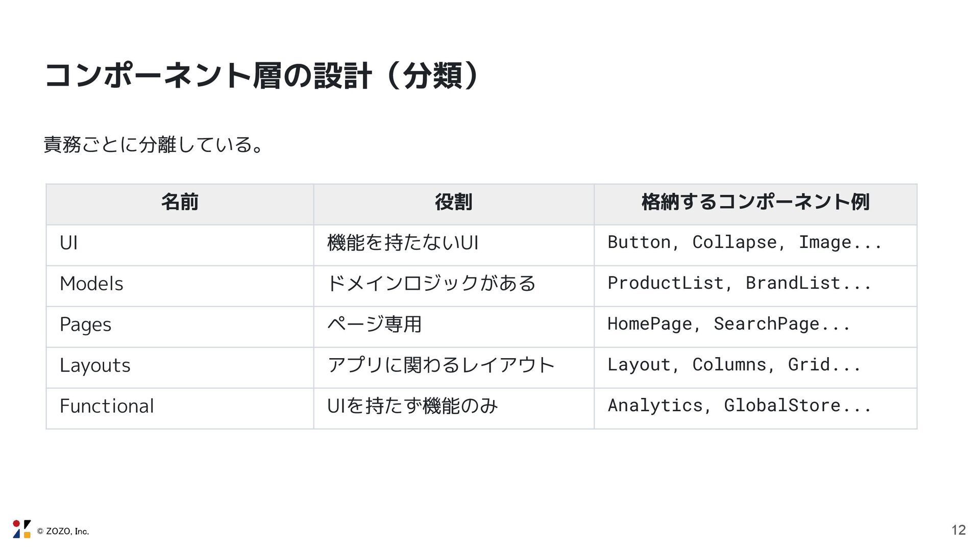Click the ZOZO logo icon
980x551 pixels.
click(22, 530)
